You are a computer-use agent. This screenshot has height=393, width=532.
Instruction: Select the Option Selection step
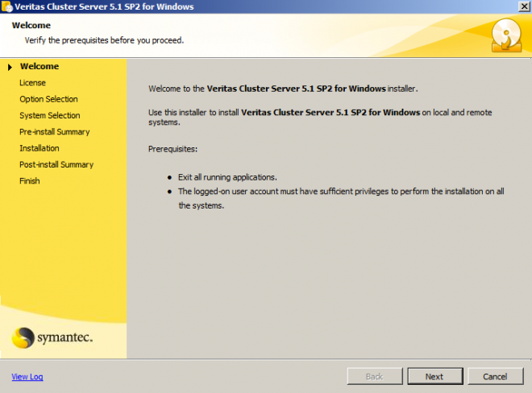click(48, 99)
